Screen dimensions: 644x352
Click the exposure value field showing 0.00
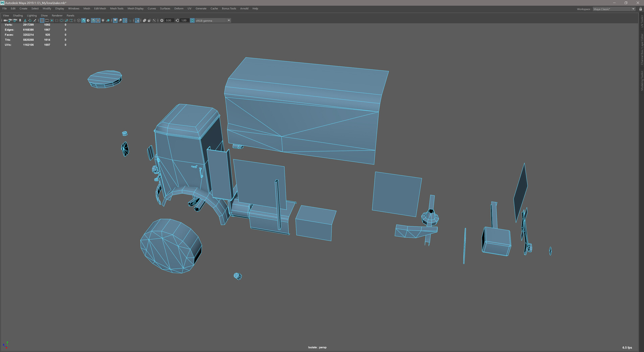pyautogui.click(x=169, y=20)
